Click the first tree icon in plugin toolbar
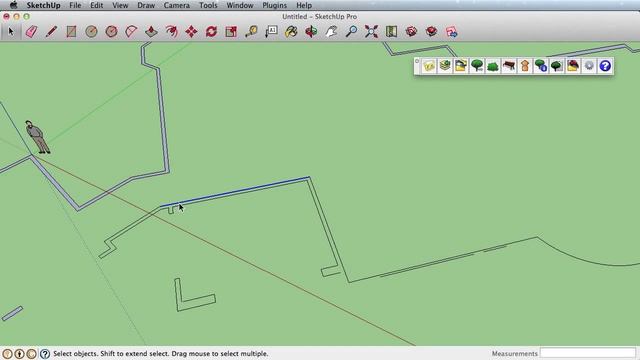The image size is (640, 360). [x=477, y=66]
